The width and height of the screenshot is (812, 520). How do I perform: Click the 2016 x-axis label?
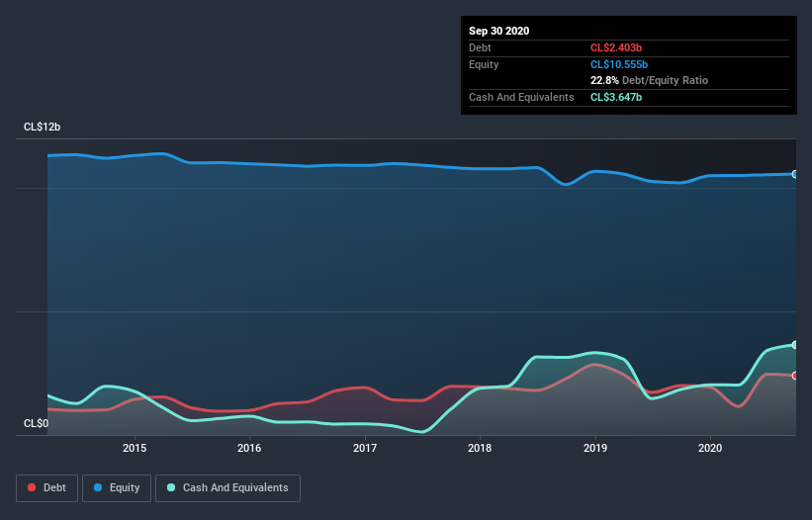(249, 448)
